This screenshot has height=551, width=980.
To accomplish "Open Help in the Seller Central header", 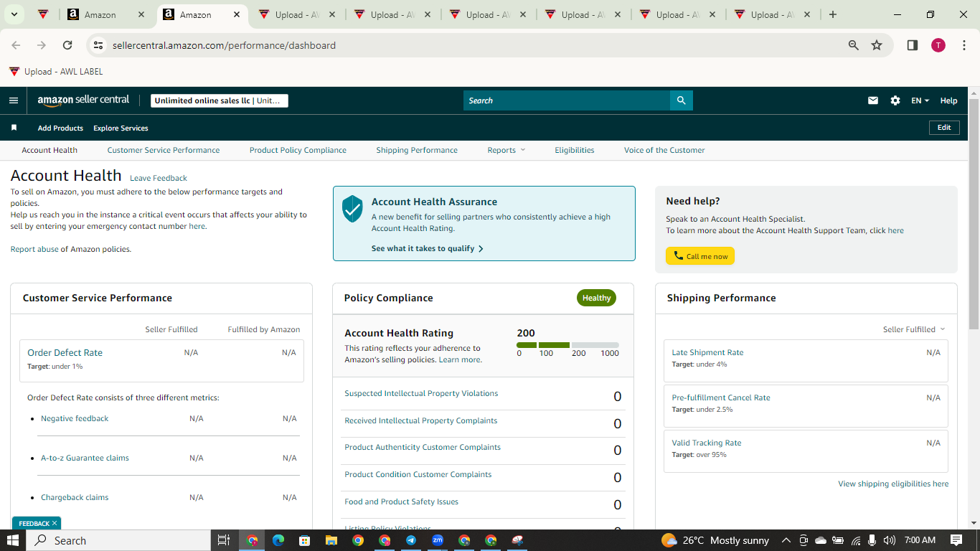I will pyautogui.click(x=948, y=100).
